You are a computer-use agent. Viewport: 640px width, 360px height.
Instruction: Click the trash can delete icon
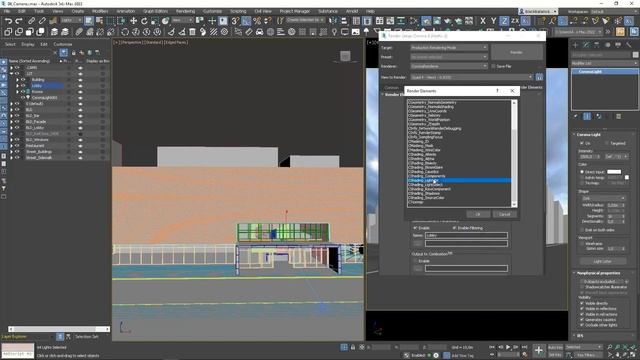click(192, 32)
